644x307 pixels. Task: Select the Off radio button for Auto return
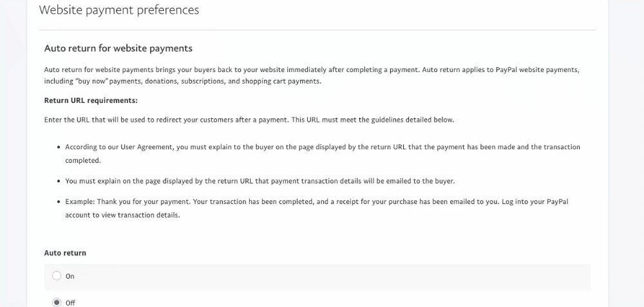57,302
